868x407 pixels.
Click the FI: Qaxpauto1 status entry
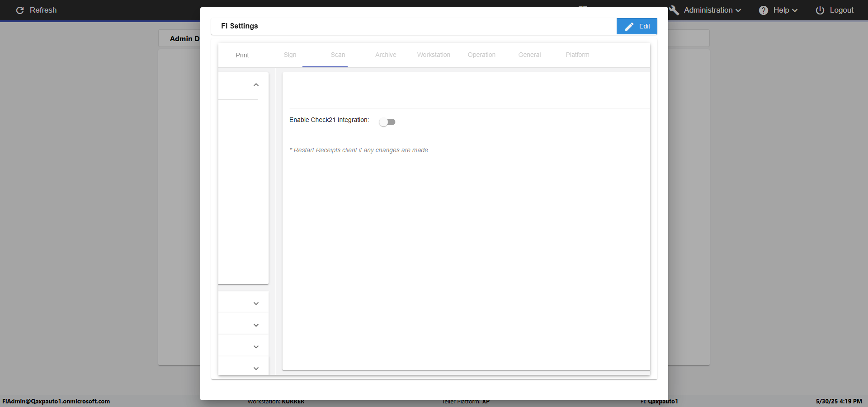click(659, 401)
